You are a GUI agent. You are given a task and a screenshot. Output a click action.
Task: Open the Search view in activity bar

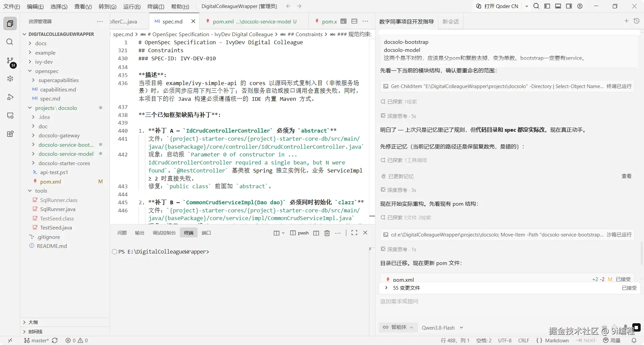click(x=10, y=42)
